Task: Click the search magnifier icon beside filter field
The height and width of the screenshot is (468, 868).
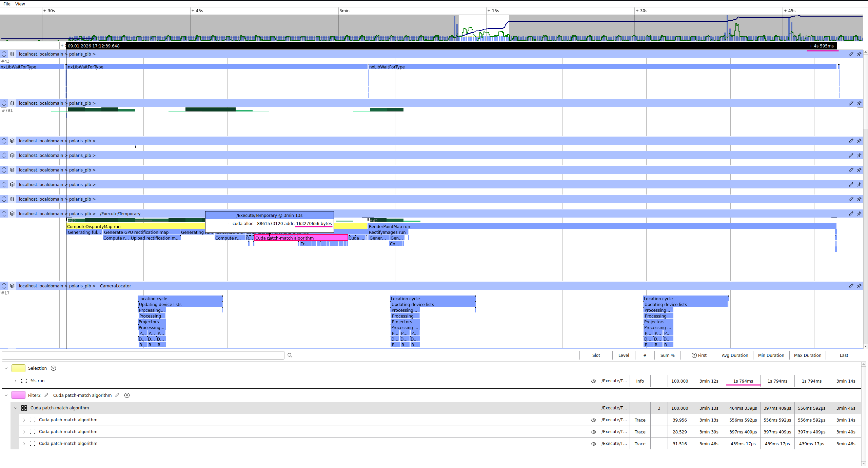Action: click(290, 355)
